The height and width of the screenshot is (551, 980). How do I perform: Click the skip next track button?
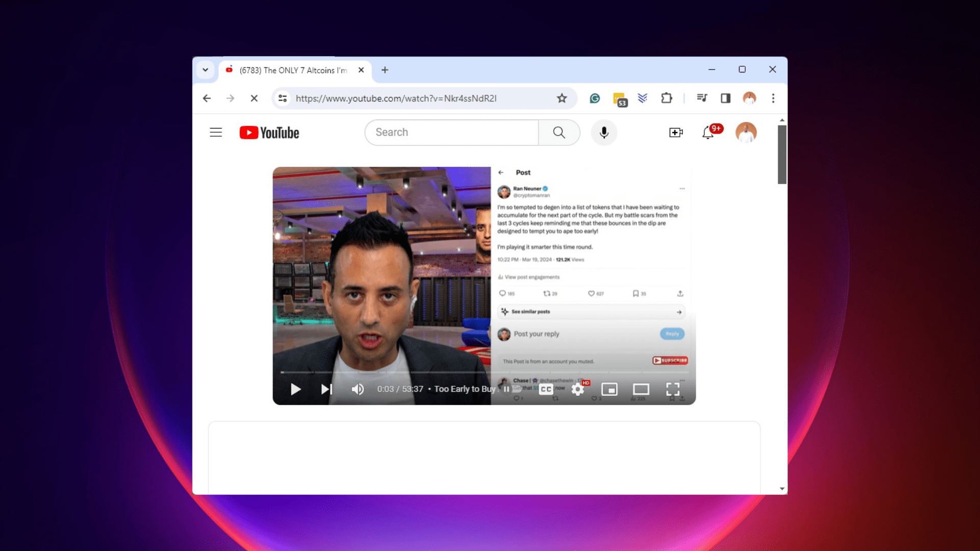click(327, 389)
